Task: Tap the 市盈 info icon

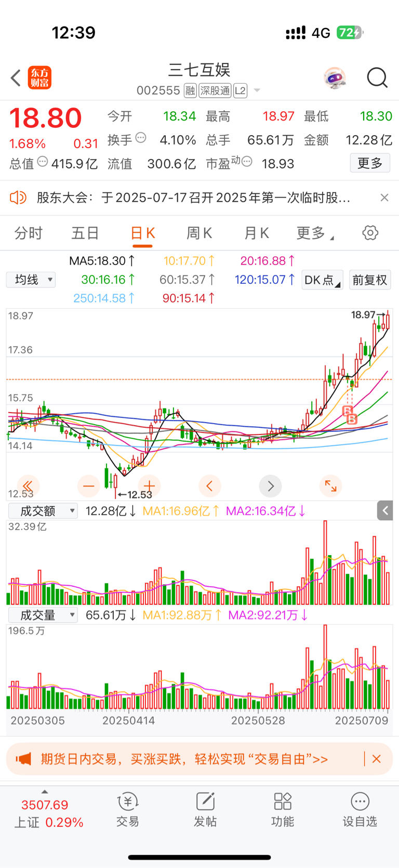Action: (x=247, y=162)
